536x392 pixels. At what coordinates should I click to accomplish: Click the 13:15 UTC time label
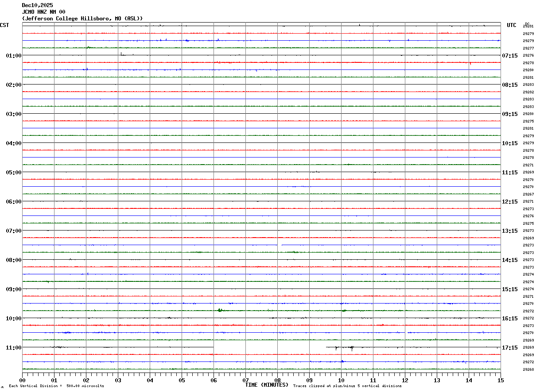[510, 231]
